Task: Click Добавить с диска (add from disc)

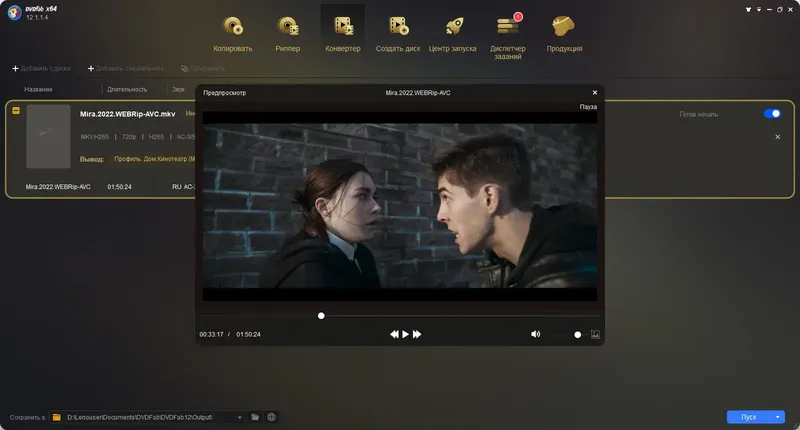Action: tap(41, 68)
